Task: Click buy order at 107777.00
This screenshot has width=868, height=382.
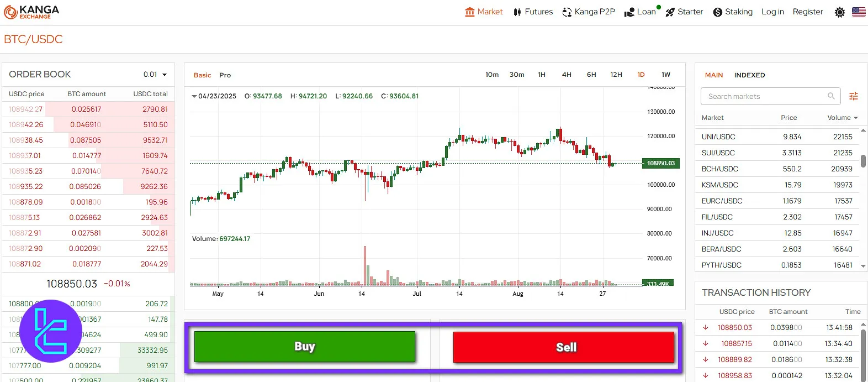Action: (x=88, y=365)
